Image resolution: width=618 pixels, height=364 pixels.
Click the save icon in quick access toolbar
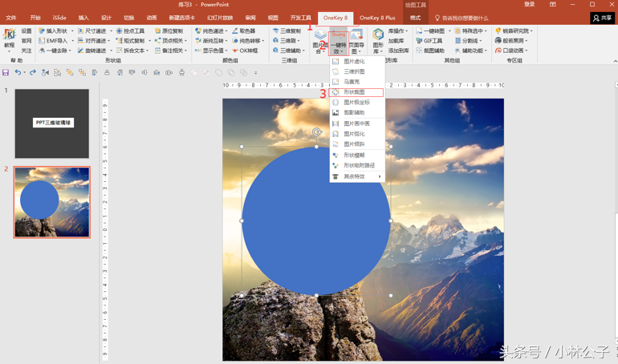(x=6, y=72)
